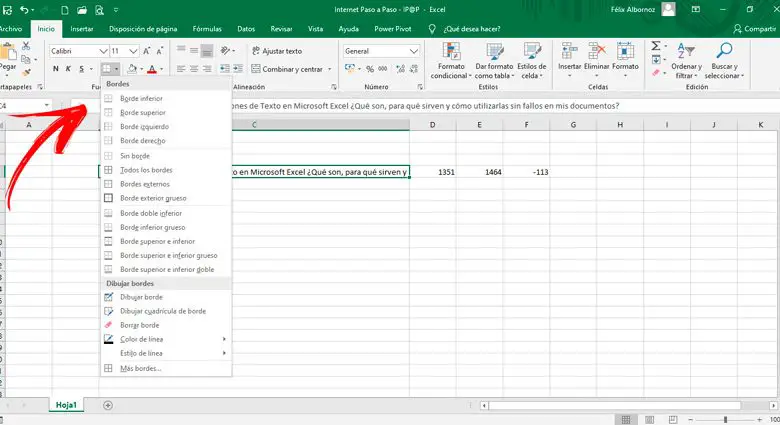Switch to Page Layout view in status bar

point(649,420)
